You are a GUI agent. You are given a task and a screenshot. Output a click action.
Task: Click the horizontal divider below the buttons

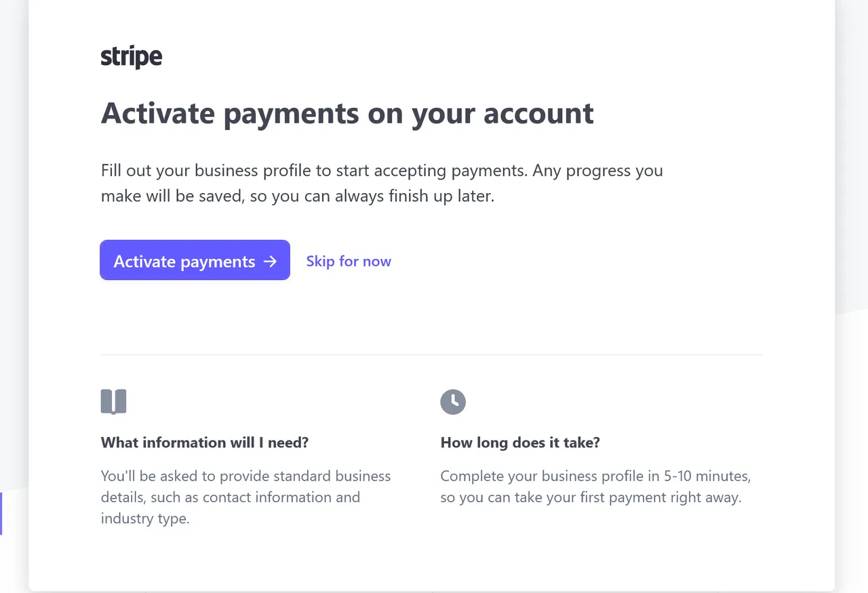pos(431,354)
